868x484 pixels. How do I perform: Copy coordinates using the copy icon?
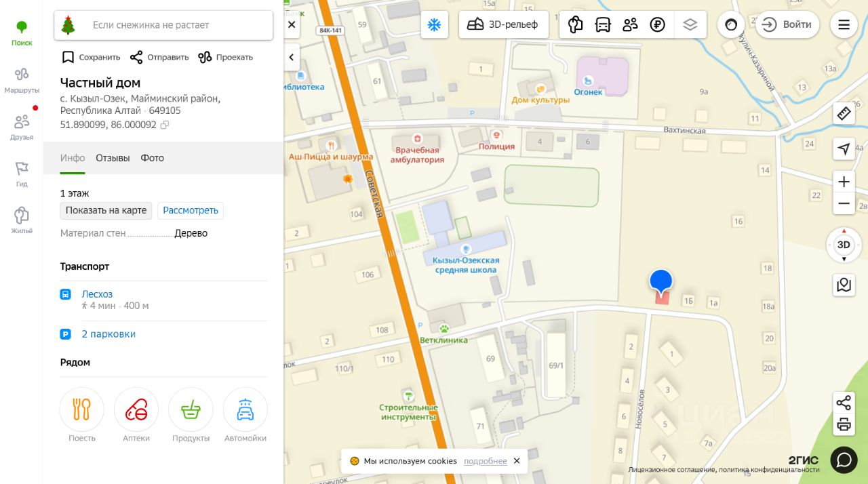[165, 125]
